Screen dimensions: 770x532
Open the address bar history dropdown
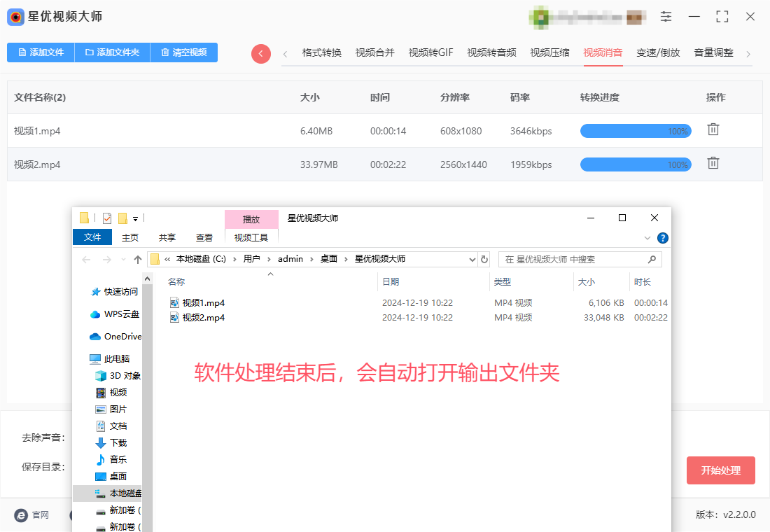coord(472,260)
